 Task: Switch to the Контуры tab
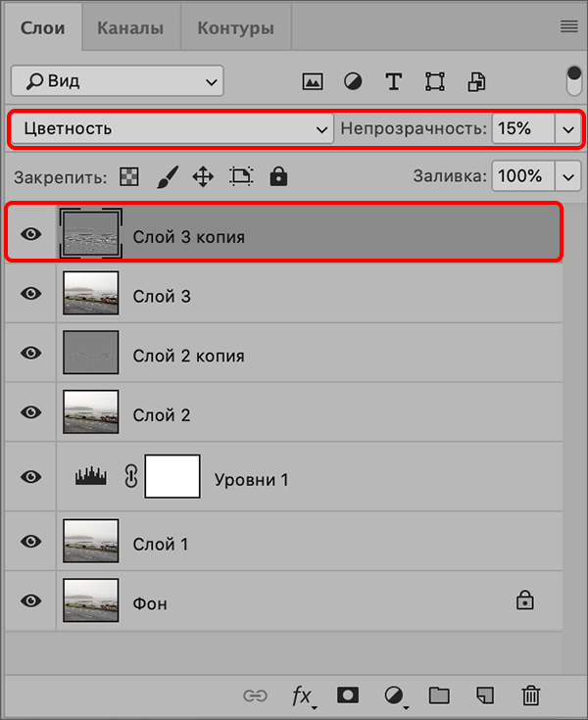pos(235,27)
